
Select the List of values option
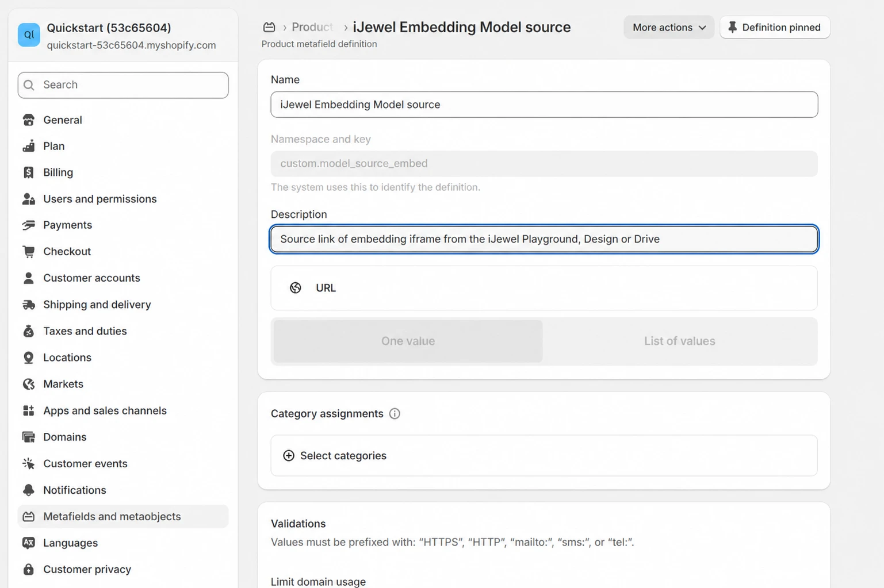pos(679,341)
